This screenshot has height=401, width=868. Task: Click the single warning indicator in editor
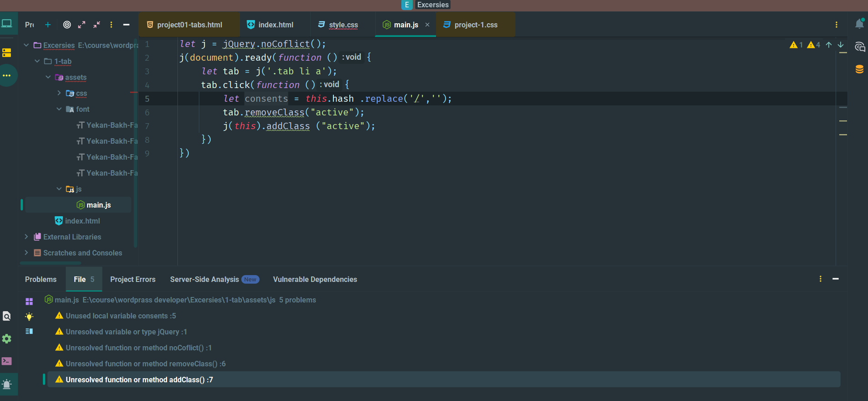pyautogui.click(x=796, y=45)
